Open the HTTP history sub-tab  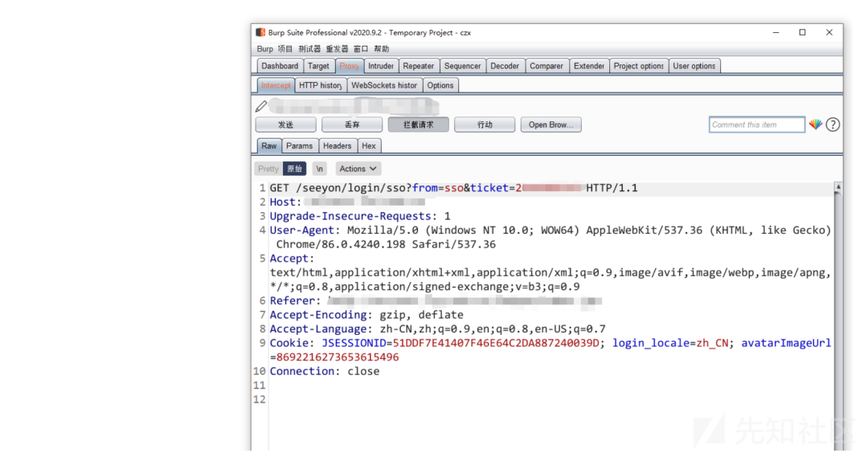[321, 85]
